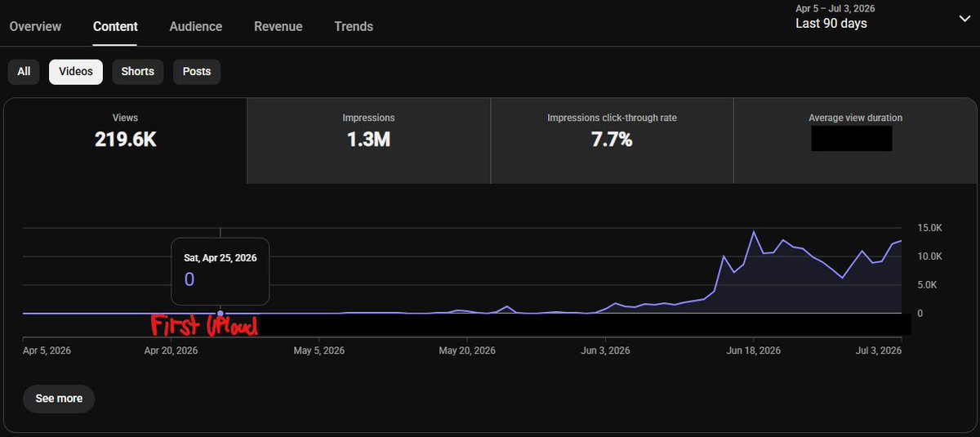Viewport: 980px width, 437px height.
Task: Click the Sat, Apr 25, 2026 tooltip
Action: (x=220, y=270)
